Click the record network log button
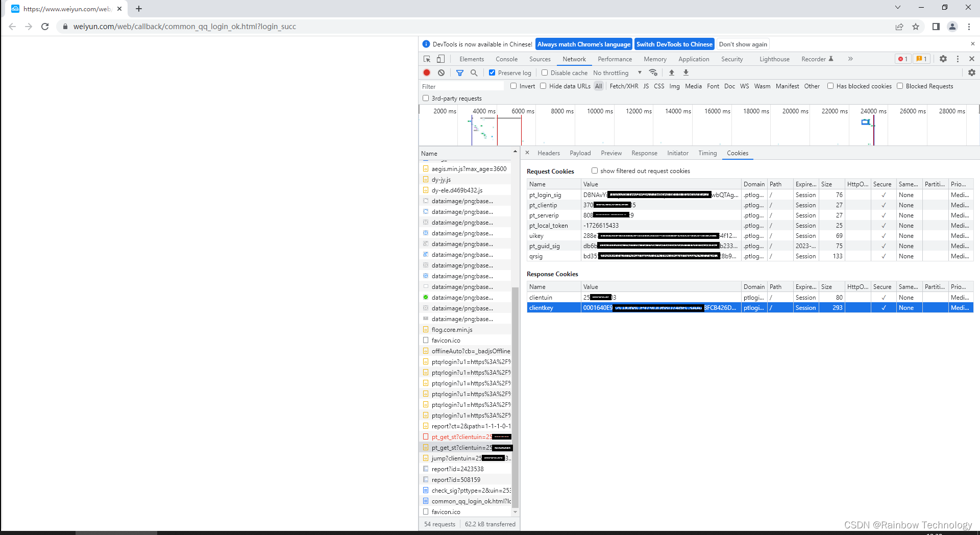This screenshot has height=535, width=980. click(427, 72)
